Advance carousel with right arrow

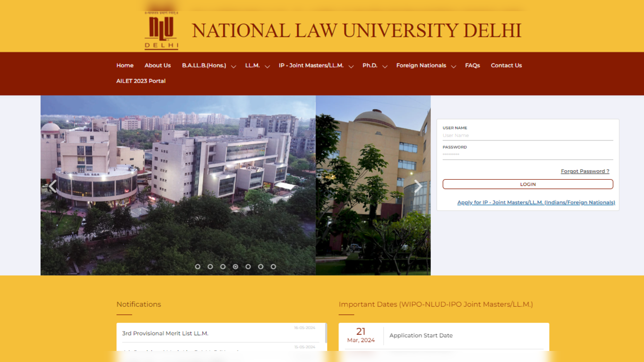[419, 186]
